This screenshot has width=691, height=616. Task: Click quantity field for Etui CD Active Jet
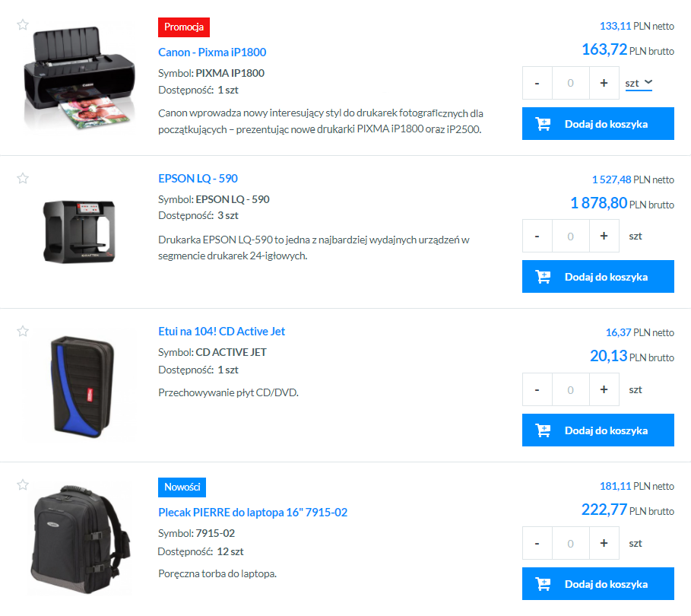571,389
